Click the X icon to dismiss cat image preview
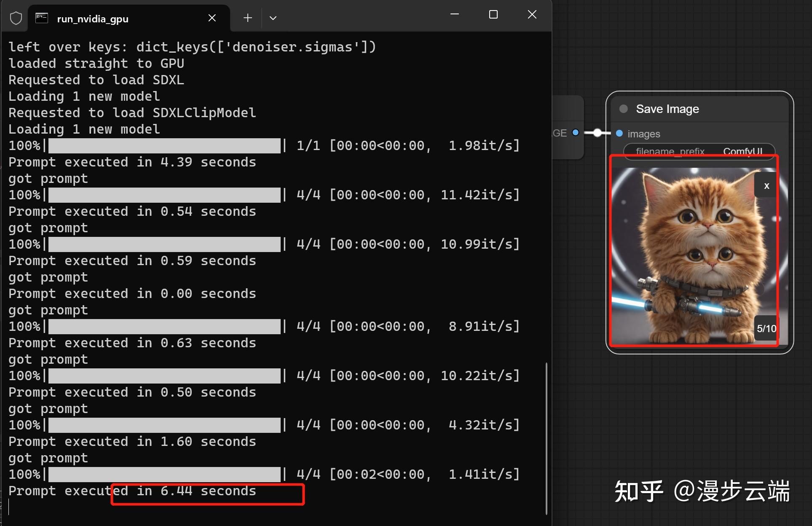Viewport: 812px width, 526px height. (x=766, y=185)
